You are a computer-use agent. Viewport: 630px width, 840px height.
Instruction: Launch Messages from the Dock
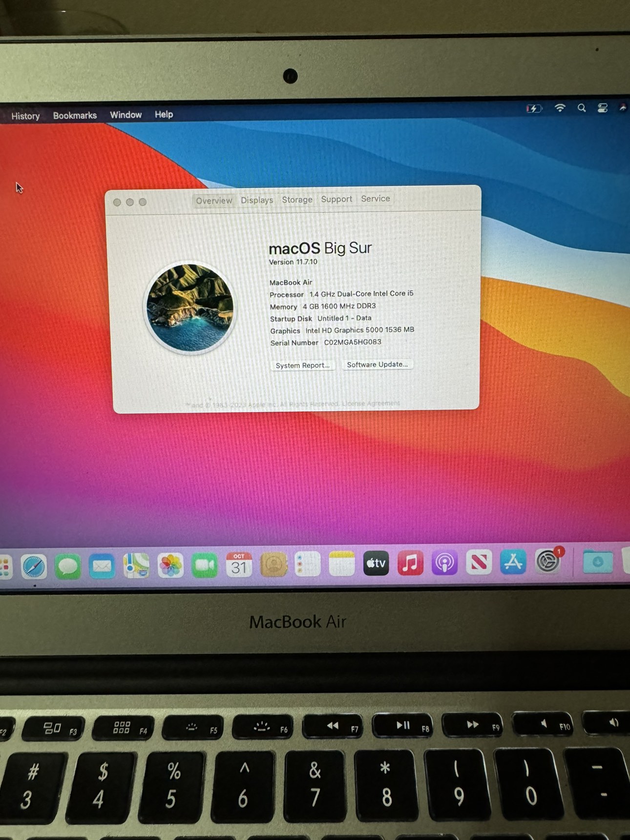tap(68, 567)
